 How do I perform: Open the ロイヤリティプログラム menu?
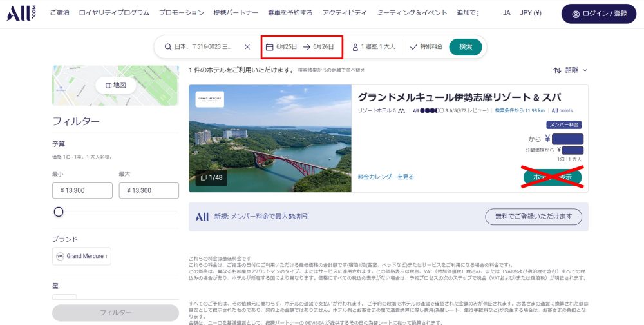click(114, 13)
